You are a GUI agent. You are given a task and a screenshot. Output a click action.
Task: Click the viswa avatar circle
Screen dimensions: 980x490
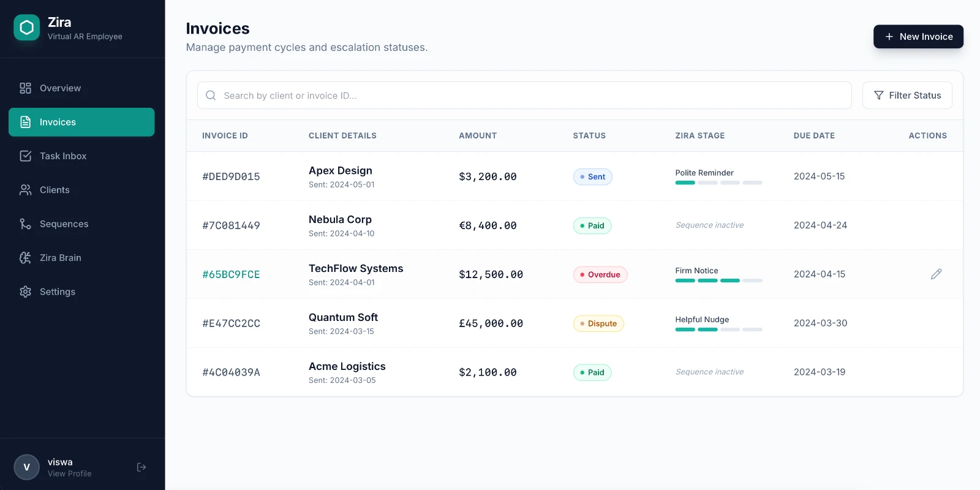(x=26, y=467)
